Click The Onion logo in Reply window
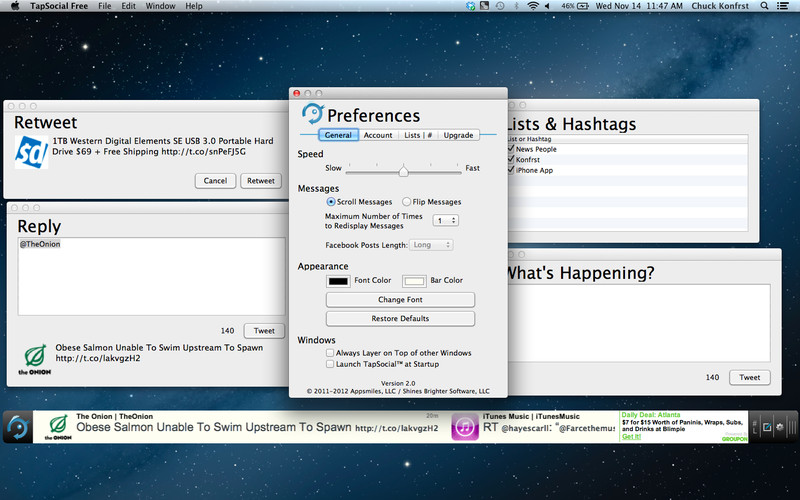Screen dimensions: 800x500 (35, 360)
